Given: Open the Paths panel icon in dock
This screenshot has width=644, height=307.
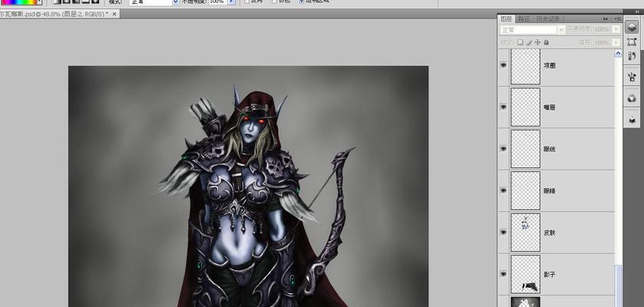Looking at the screenshot, I should tap(632, 41).
